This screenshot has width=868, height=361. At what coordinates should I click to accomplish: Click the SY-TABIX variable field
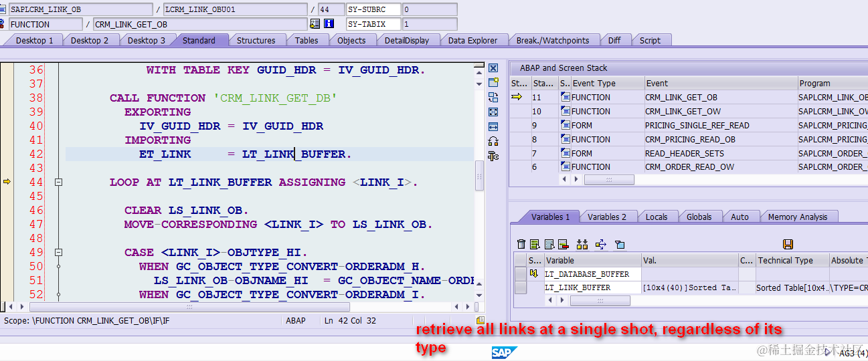pyautogui.click(x=373, y=24)
